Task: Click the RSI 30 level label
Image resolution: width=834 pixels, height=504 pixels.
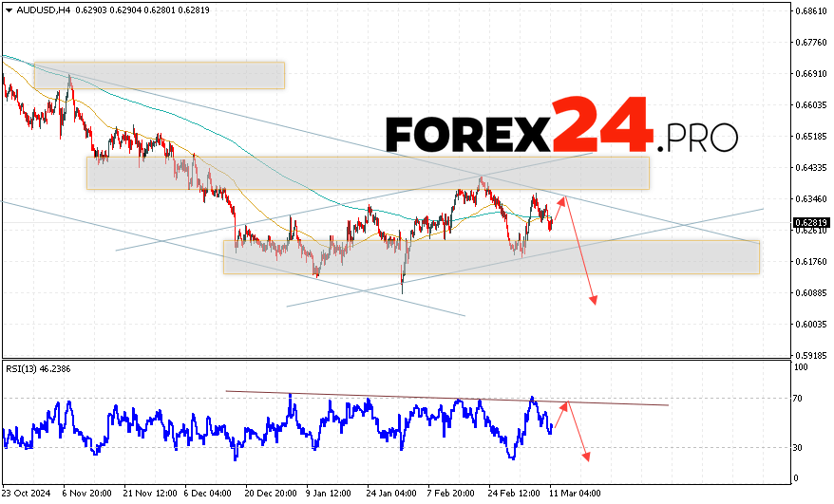Action: pos(801,447)
